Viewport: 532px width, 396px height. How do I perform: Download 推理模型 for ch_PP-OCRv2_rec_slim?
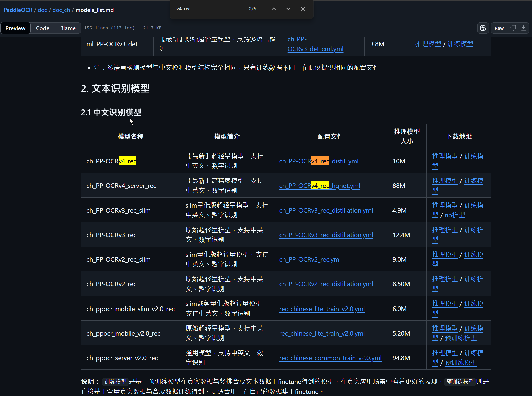tap(445, 254)
